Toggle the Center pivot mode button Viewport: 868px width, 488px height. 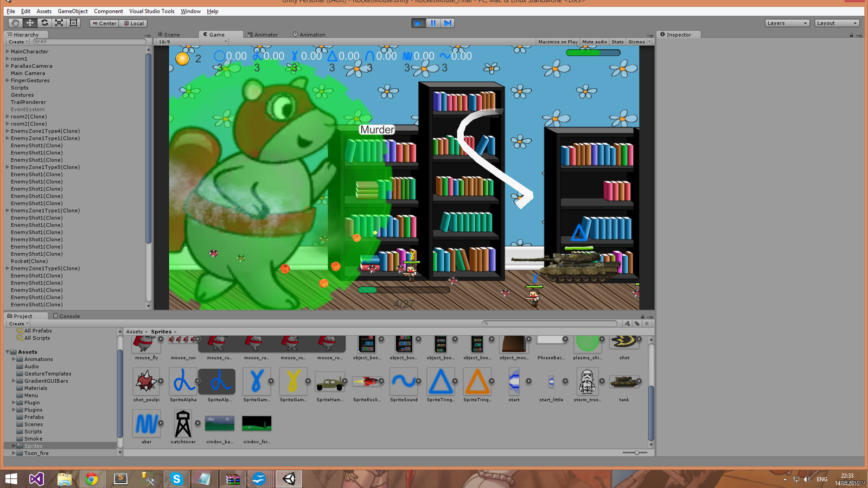click(x=105, y=23)
